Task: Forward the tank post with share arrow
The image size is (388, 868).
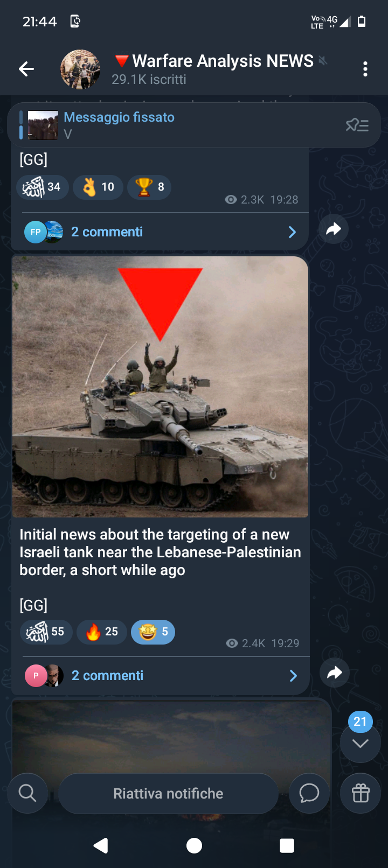Action: [x=335, y=673]
